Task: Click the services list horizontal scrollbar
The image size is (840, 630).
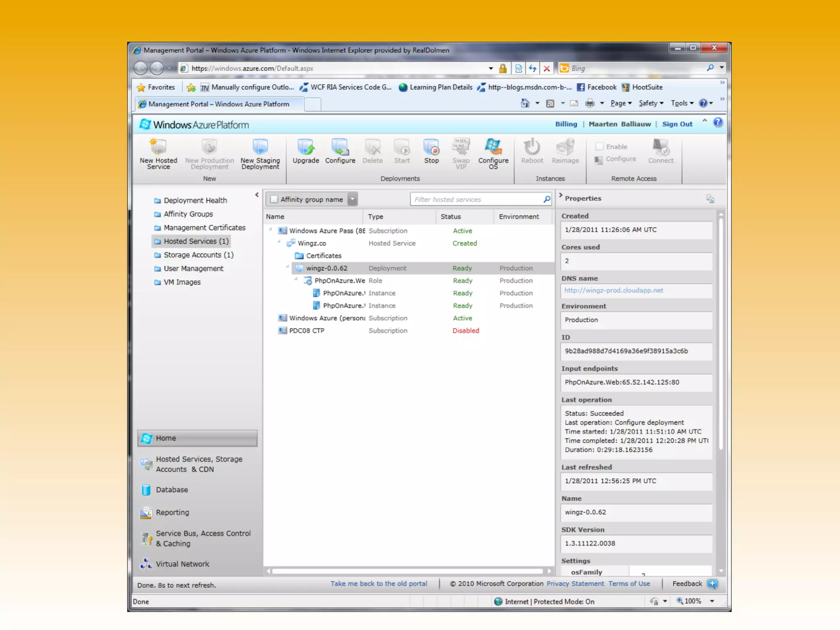Action: (408, 571)
